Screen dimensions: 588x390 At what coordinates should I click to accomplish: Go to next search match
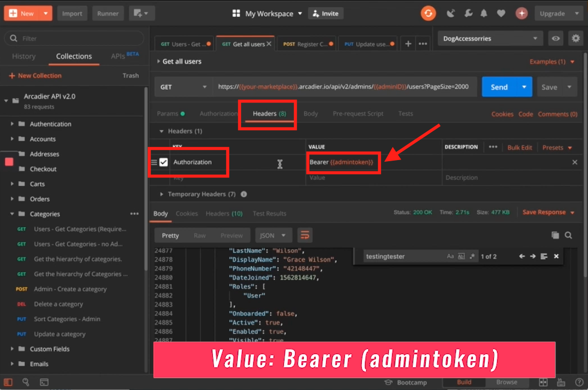(x=533, y=256)
